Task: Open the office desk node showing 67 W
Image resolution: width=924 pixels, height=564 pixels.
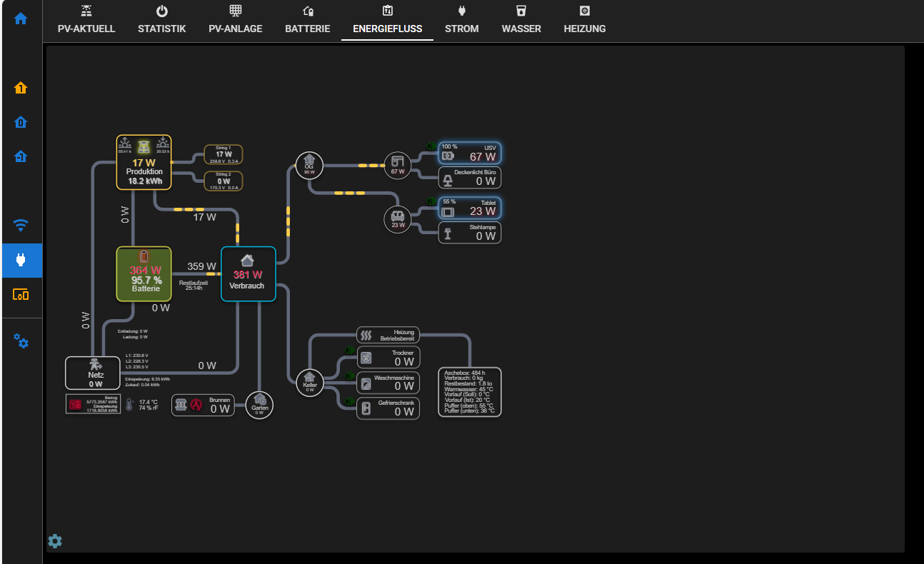Action: (x=398, y=166)
